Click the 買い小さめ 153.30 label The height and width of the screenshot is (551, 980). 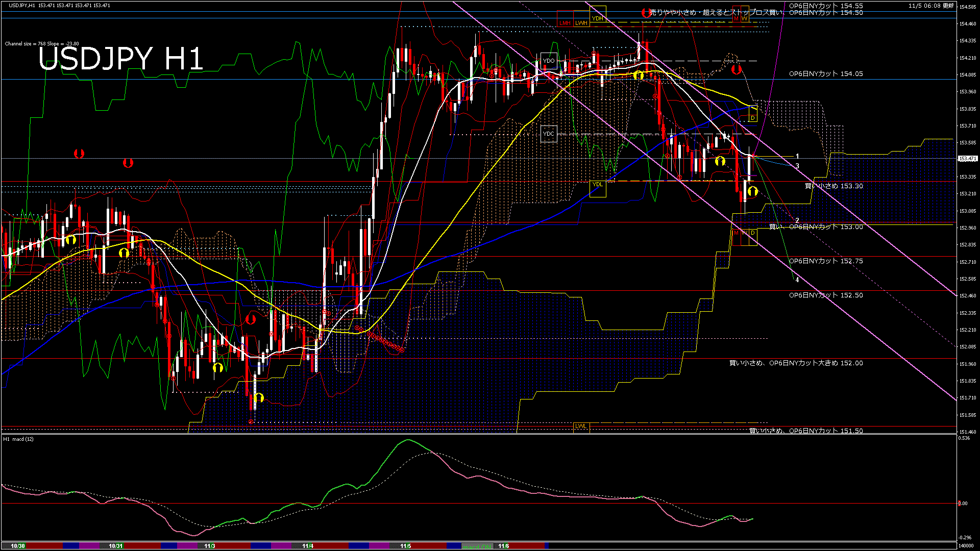[x=834, y=186]
